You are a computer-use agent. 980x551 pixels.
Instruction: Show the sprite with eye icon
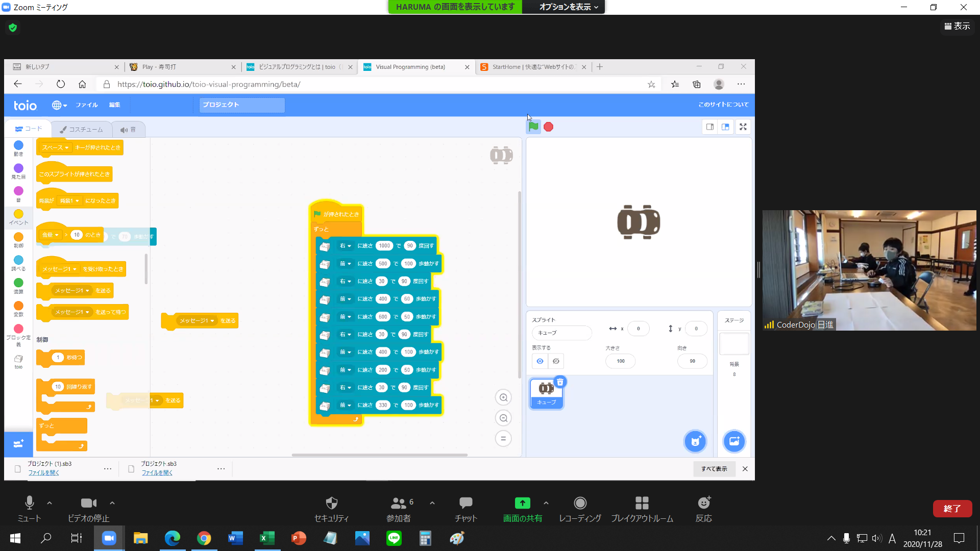point(540,361)
